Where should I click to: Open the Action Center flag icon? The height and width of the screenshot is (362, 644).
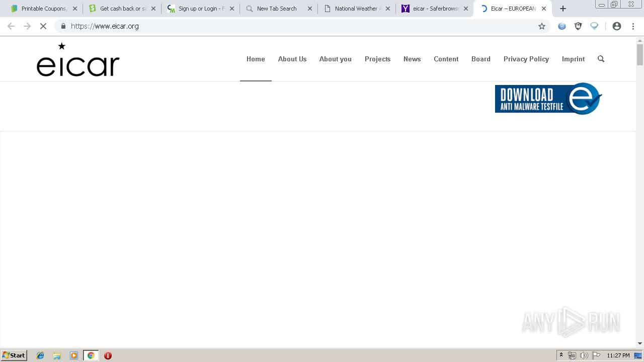click(596, 355)
